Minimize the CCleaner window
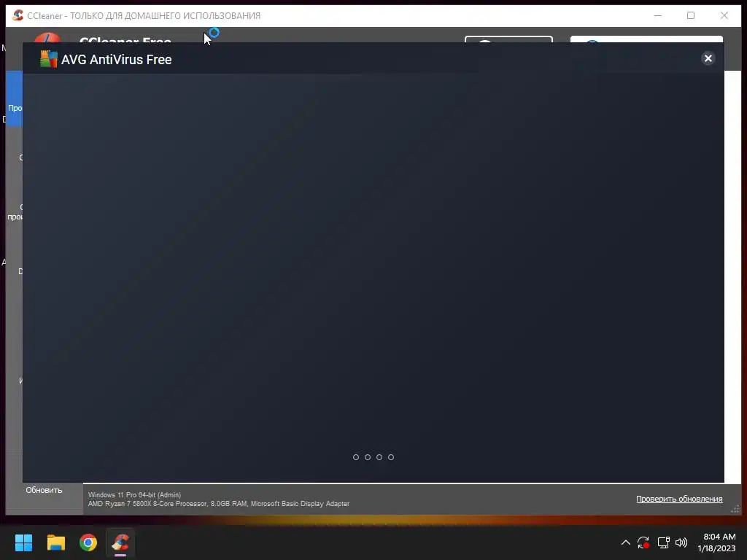This screenshot has height=560, width=747. click(x=658, y=15)
